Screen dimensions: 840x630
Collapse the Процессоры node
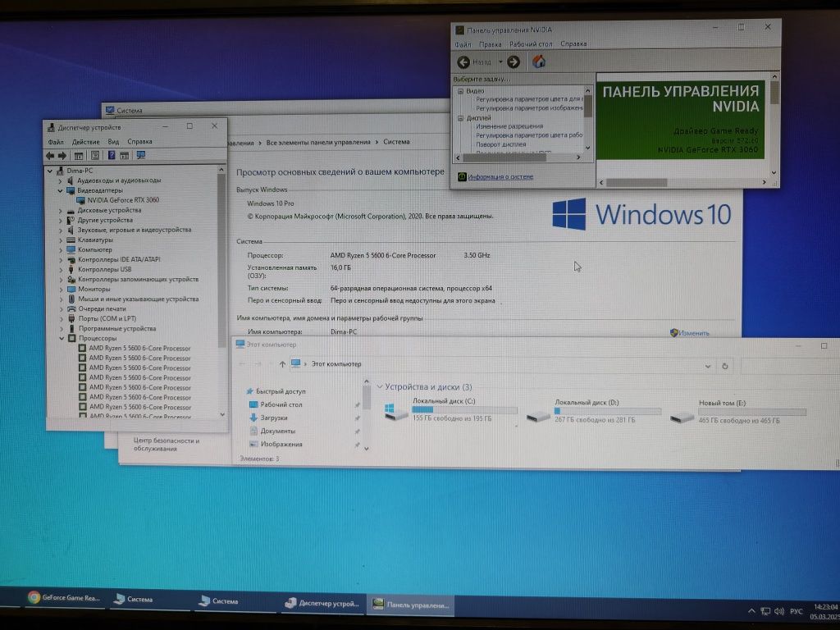tap(62, 339)
